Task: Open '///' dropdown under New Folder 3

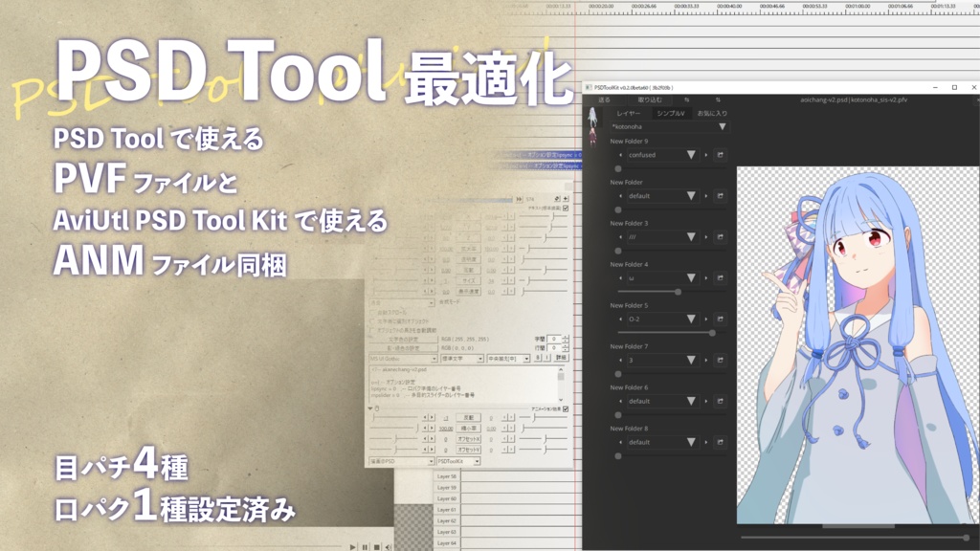Action: point(662,237)
